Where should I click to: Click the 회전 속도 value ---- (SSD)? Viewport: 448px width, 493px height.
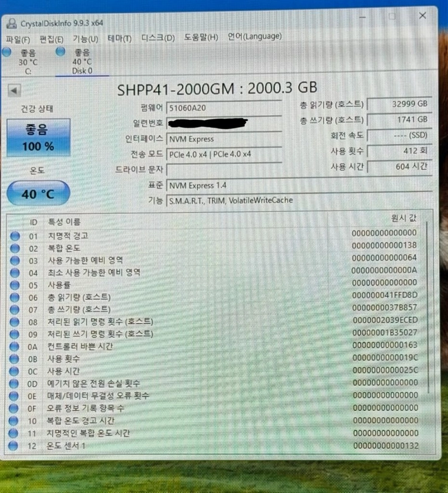(399, 135)
